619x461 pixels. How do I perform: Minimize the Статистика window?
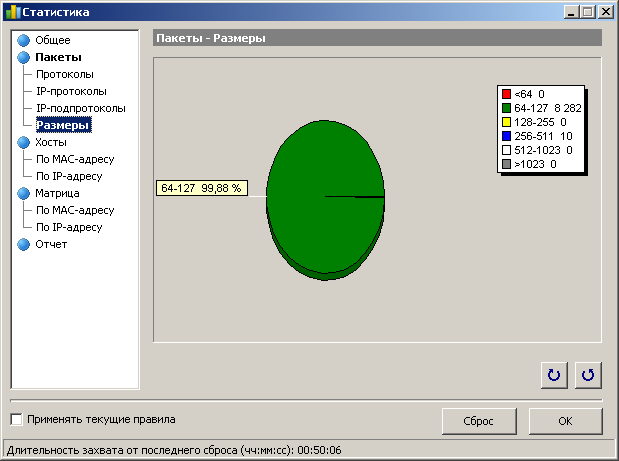[571, 12]
